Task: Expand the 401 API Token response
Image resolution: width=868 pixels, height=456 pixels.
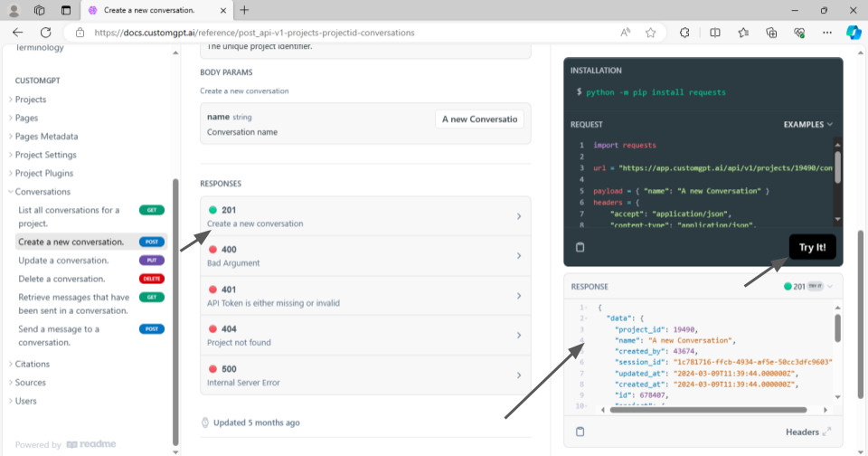Action: 365,296
